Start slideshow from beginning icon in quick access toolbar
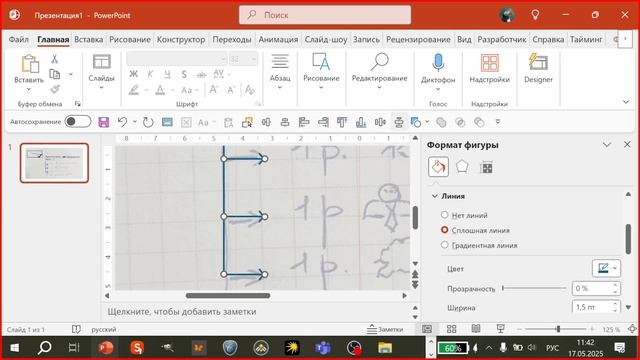Screen dimensions: 640x360 pyautogui.click(x=167, y=122)
